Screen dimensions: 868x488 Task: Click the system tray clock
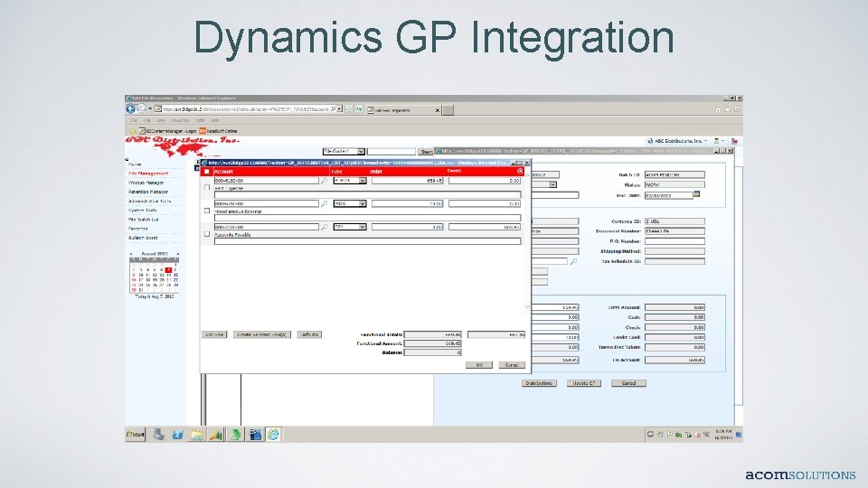(723, 435)
